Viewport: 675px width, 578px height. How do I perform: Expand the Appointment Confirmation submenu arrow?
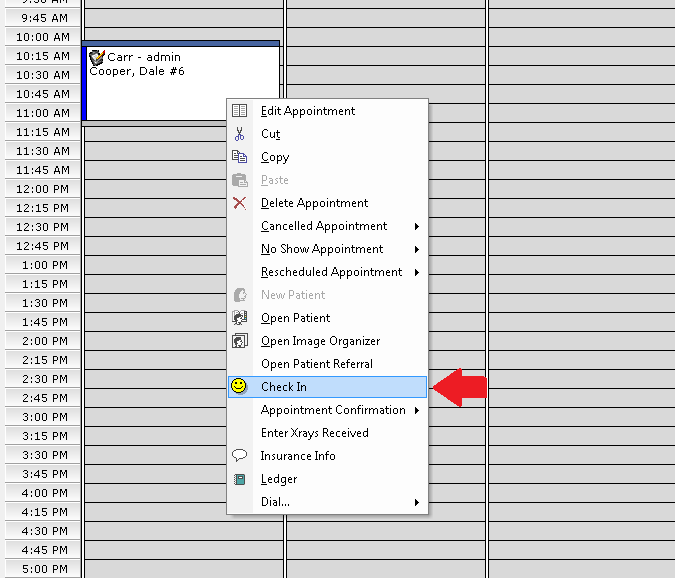416,410
